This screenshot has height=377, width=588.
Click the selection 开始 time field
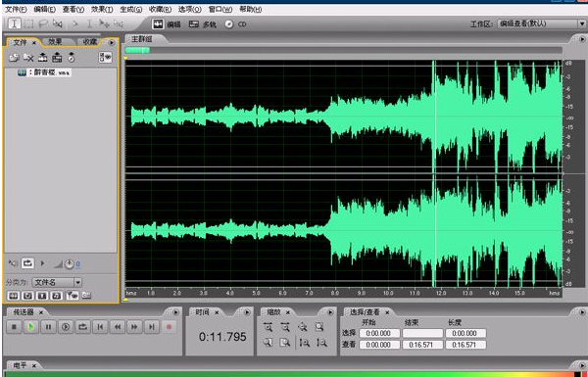pyautogui.click(x=379, y=333)
